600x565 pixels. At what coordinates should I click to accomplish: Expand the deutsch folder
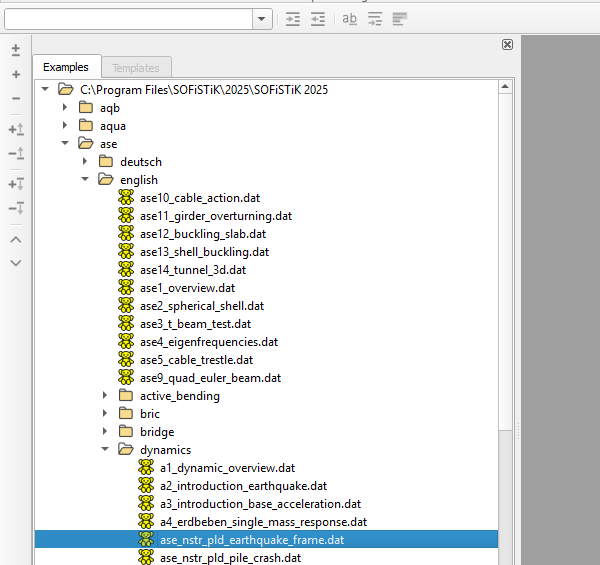(x=85, y=161)
